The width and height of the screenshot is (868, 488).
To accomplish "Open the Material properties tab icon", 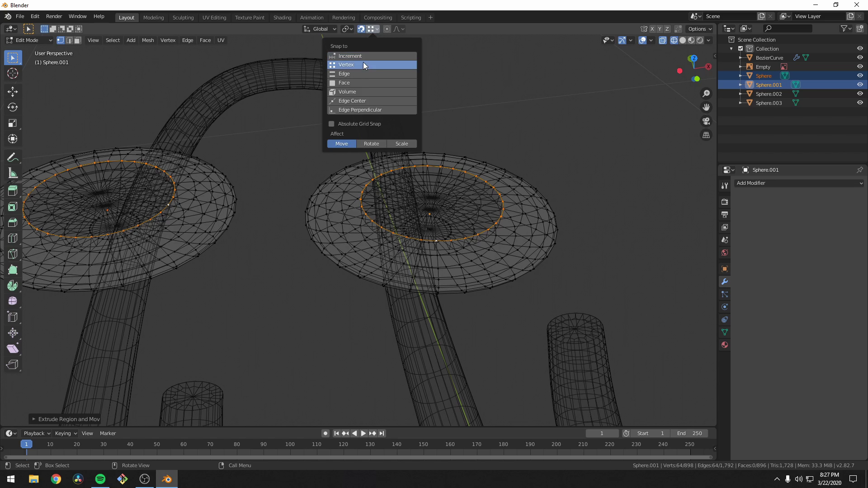I will [725, 345].
